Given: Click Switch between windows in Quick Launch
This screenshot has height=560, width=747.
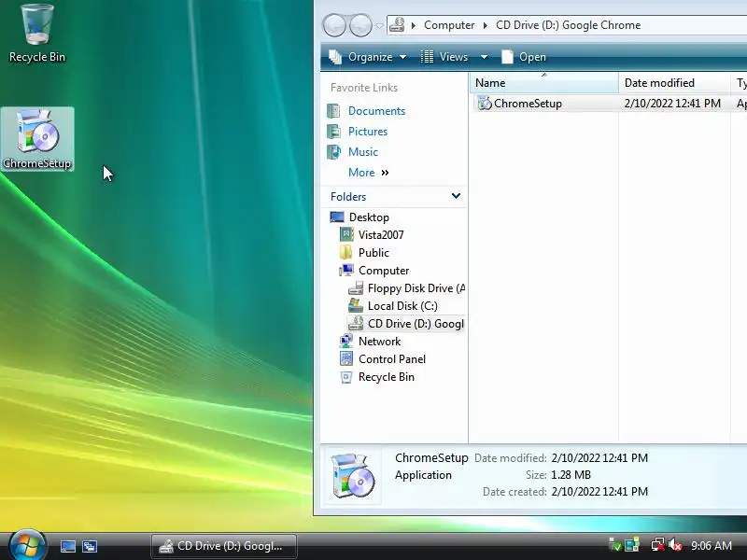Looking at the screenshot, I should pos(89,546).
